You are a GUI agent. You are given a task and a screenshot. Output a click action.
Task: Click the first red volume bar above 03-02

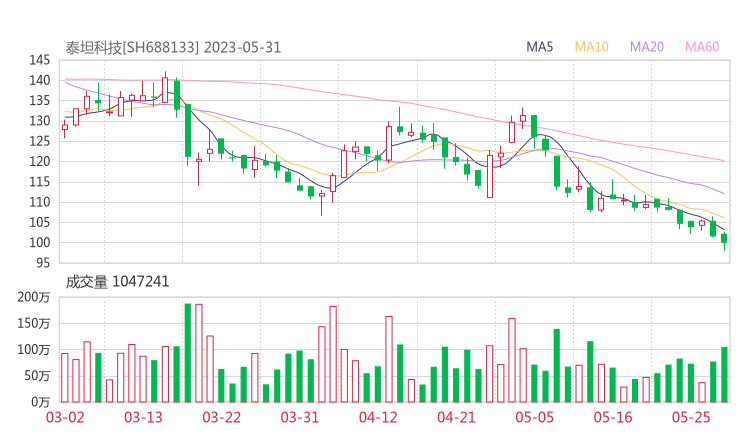[x=65, y=378]
